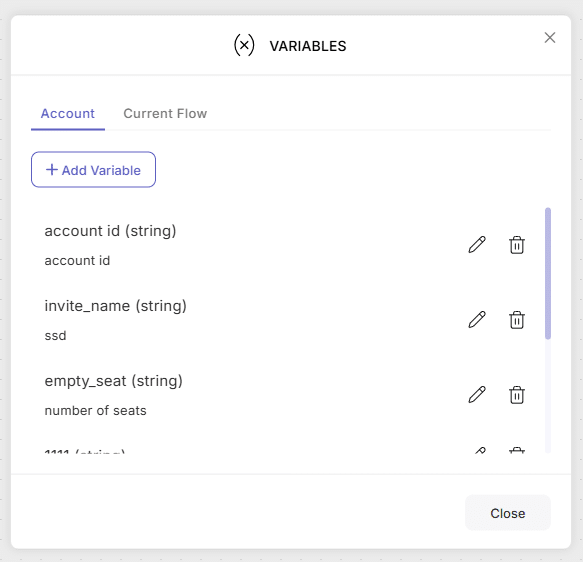This screenshot has width=583, height=562.
Task: Switch to the Current Flow tab
Action: pos(165,113)
